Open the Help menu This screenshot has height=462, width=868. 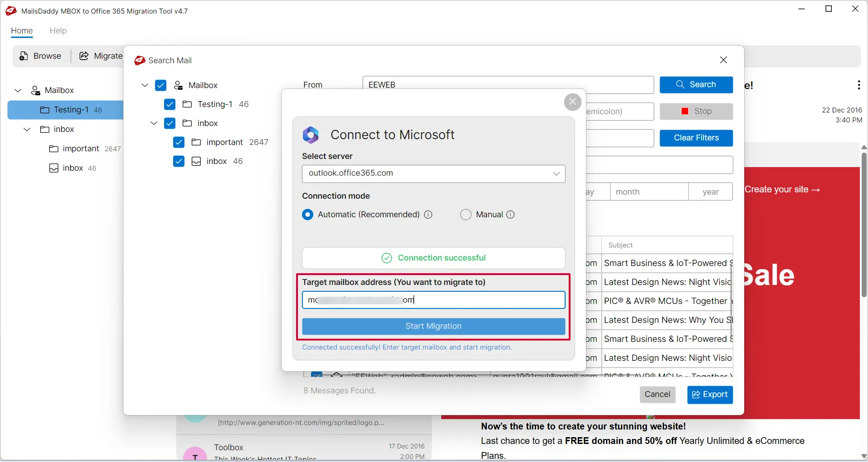coord(58,31)
